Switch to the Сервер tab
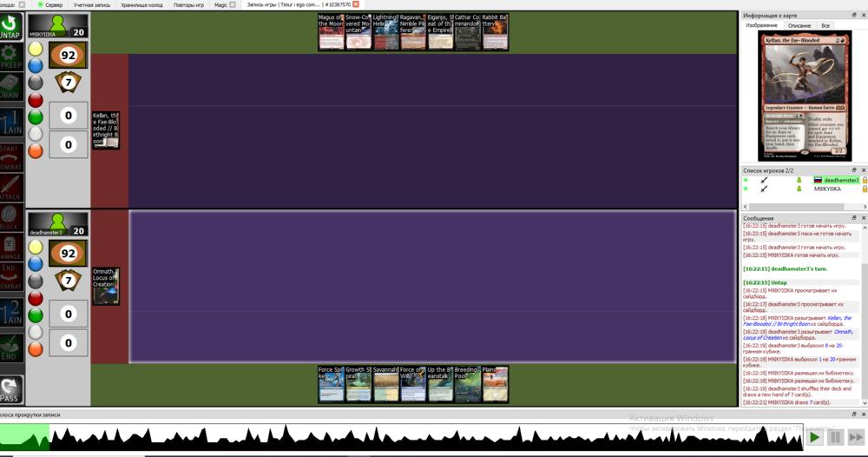This screenshot has height=457, width=868. 49,4
